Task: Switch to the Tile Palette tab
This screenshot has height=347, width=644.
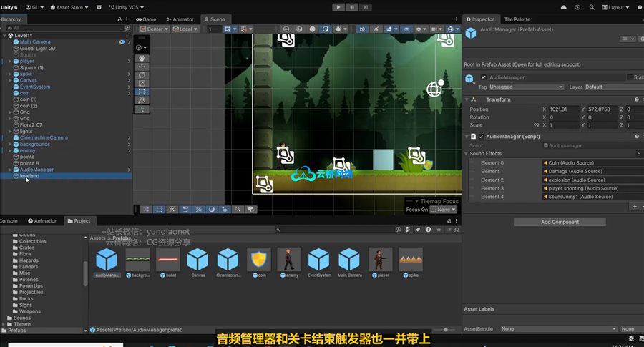Action: pos(517,19)
